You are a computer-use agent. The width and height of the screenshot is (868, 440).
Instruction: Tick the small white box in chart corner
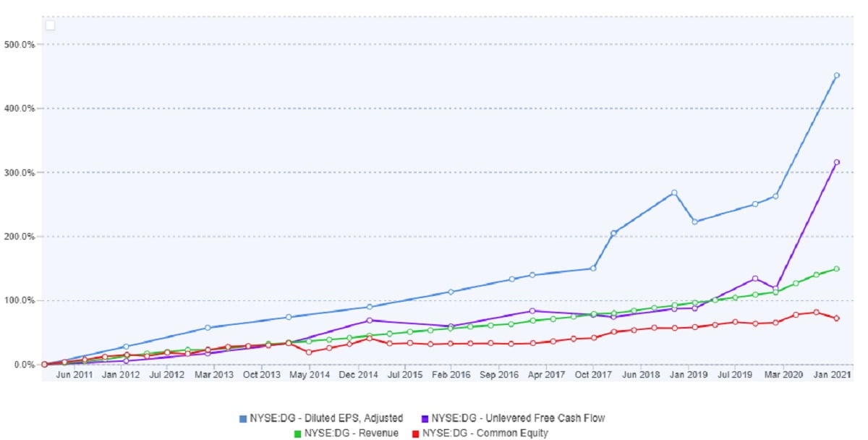click(x=51, y=25)
